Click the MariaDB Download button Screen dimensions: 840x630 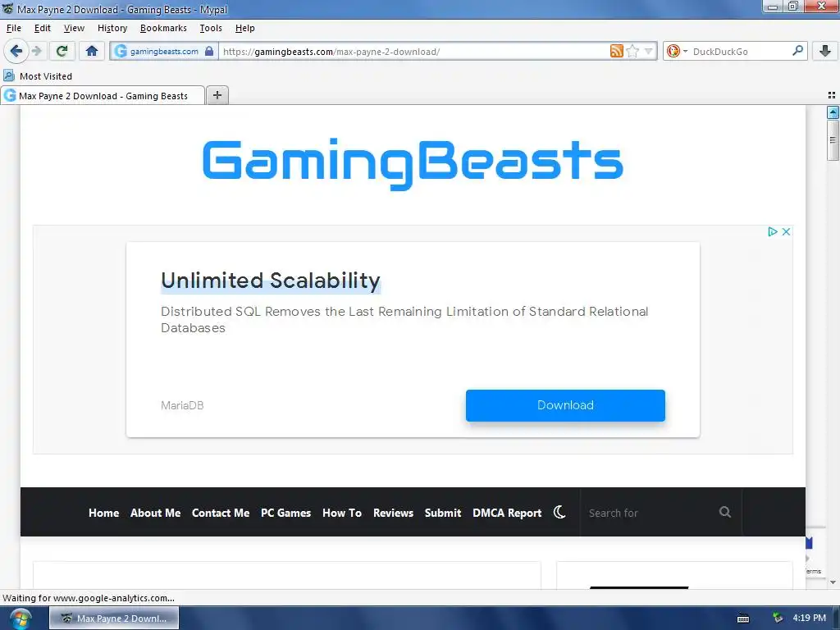(565, 405)
